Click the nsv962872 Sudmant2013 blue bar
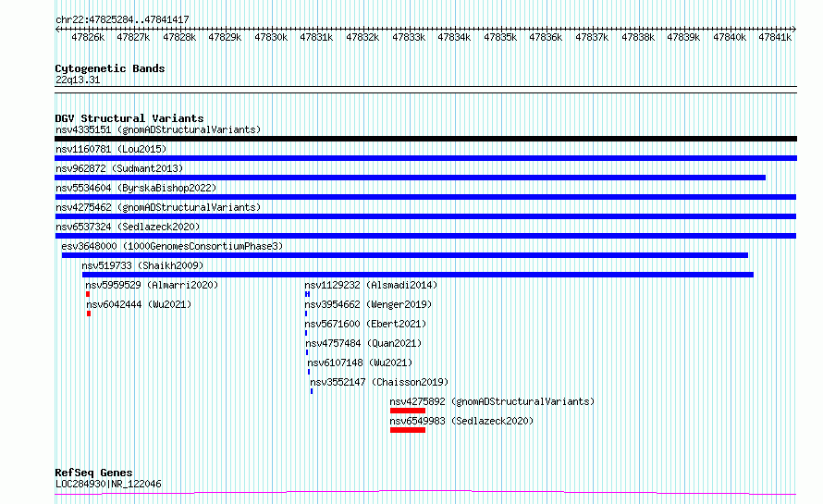 click(410, 178)
